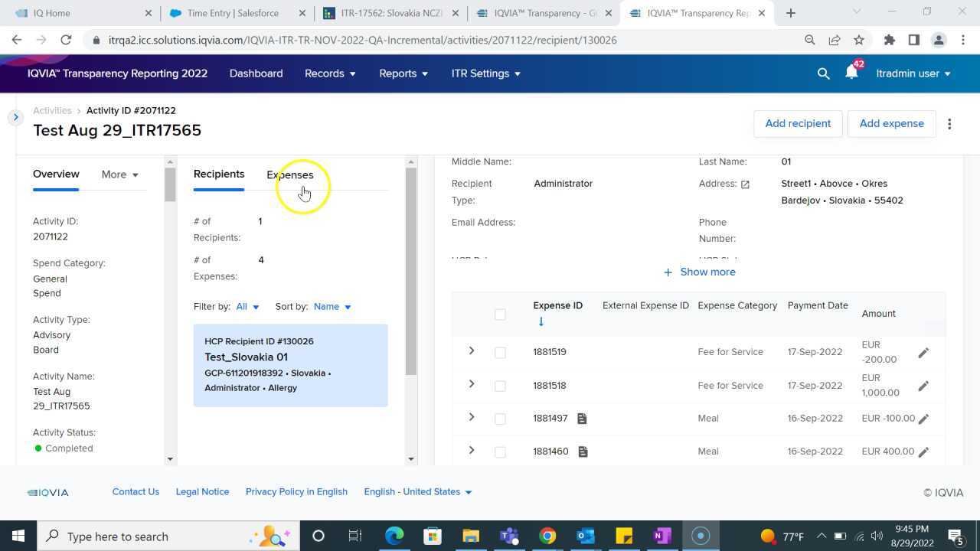Open the Reports dropdown menu
The height and width of the screenshot is (551, 980).
tap(403, 73)
